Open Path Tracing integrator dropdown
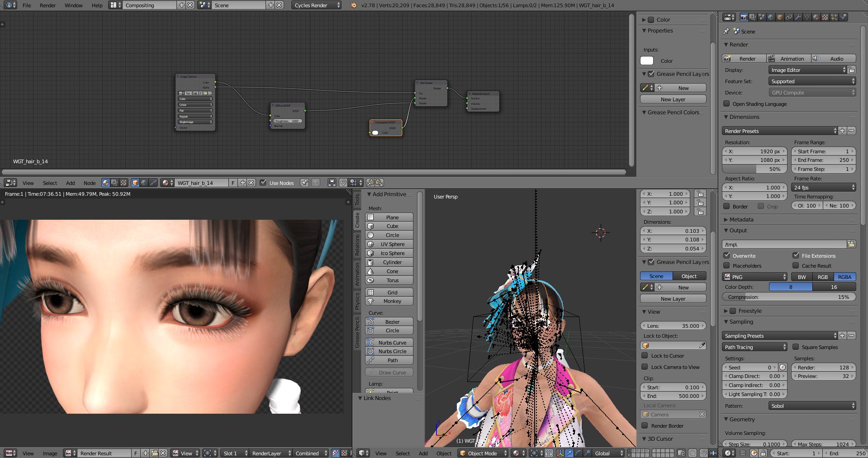Screen dimensions: 868x458 [755, 347]
